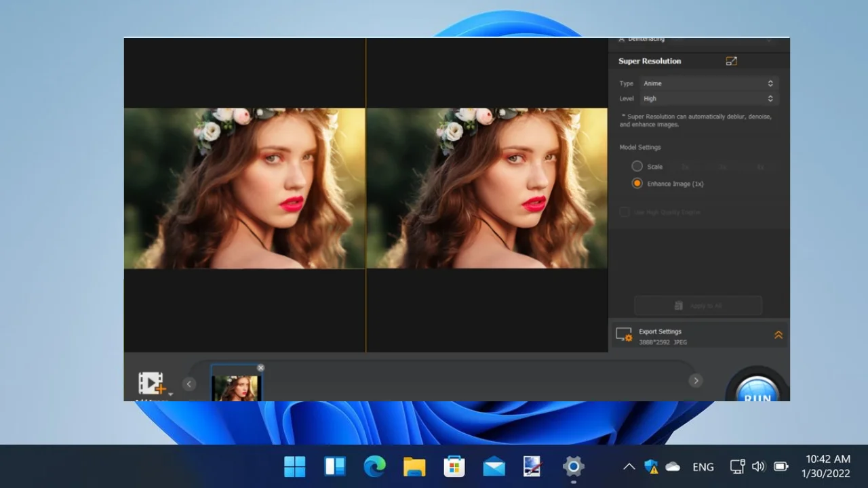
Task: Open Windows Security from the system tray
Action: pos(651,466)
